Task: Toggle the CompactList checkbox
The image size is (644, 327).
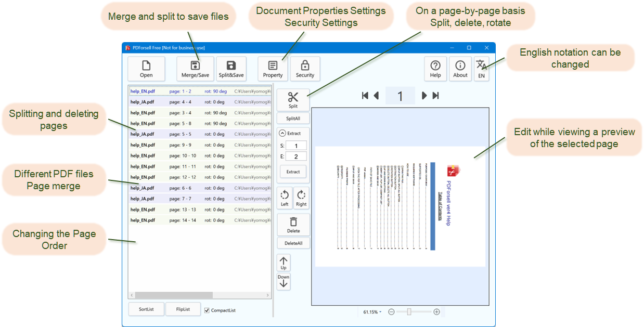Action: [x=207, y=310]
